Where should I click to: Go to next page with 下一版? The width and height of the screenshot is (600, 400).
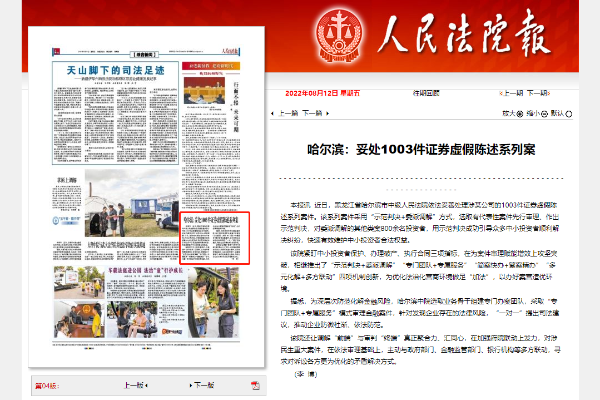click(203, 385)
